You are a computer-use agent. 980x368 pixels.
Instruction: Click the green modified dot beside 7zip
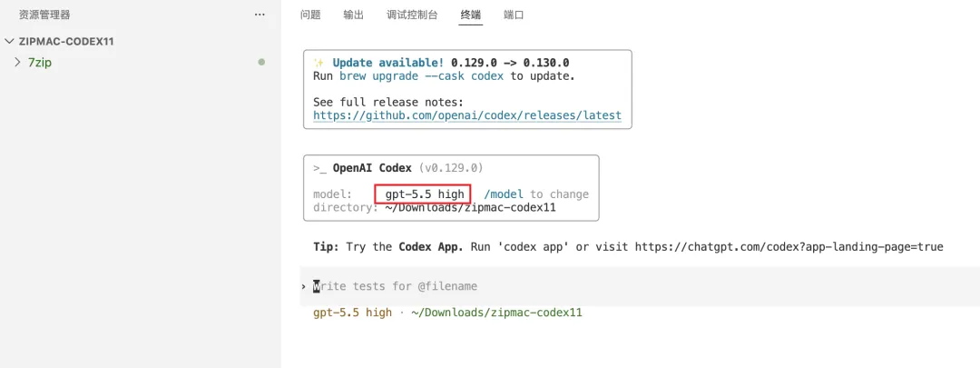click(261, 62)
